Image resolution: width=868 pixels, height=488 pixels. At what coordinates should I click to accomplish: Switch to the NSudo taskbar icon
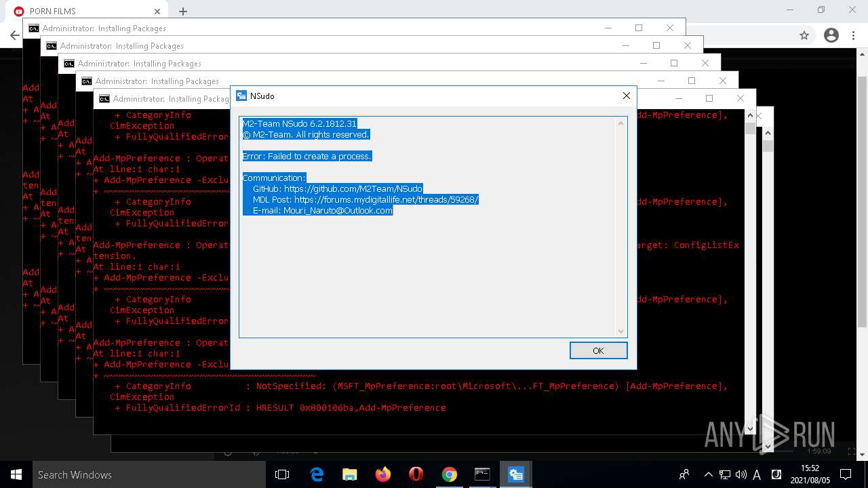(x=516, y=474)
